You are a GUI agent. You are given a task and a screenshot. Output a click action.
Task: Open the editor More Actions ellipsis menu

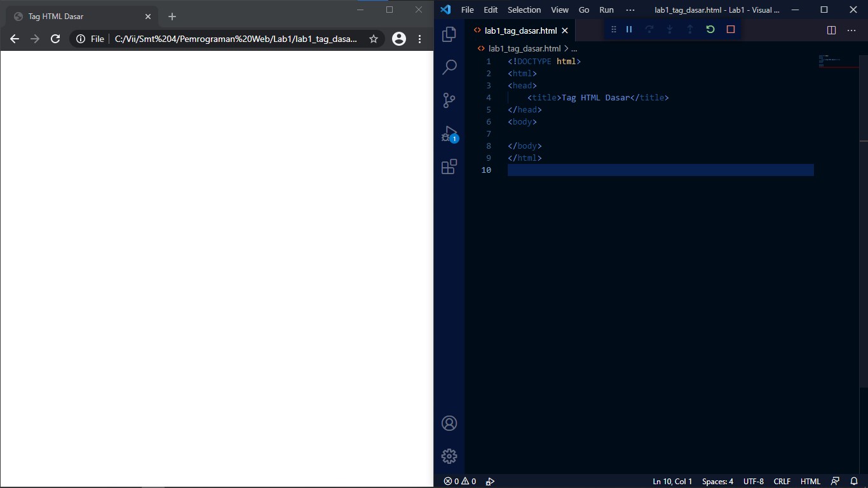pyautogui.click(x=851, y=29)
